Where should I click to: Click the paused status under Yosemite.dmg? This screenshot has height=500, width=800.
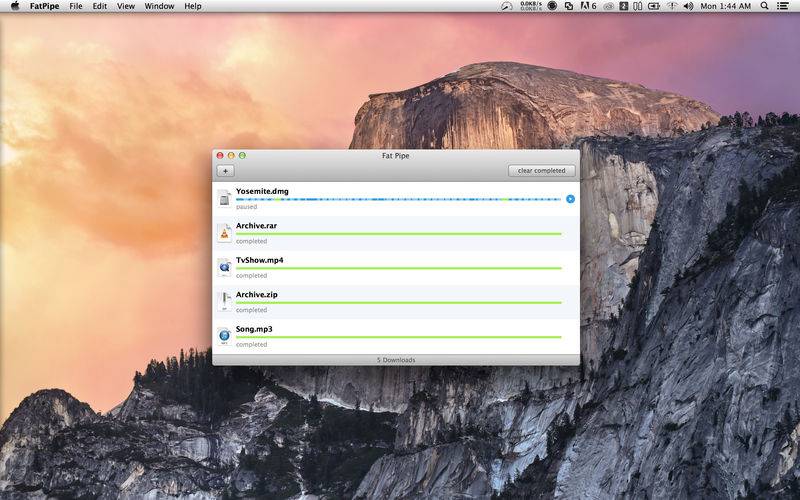(x=246, y=207)
